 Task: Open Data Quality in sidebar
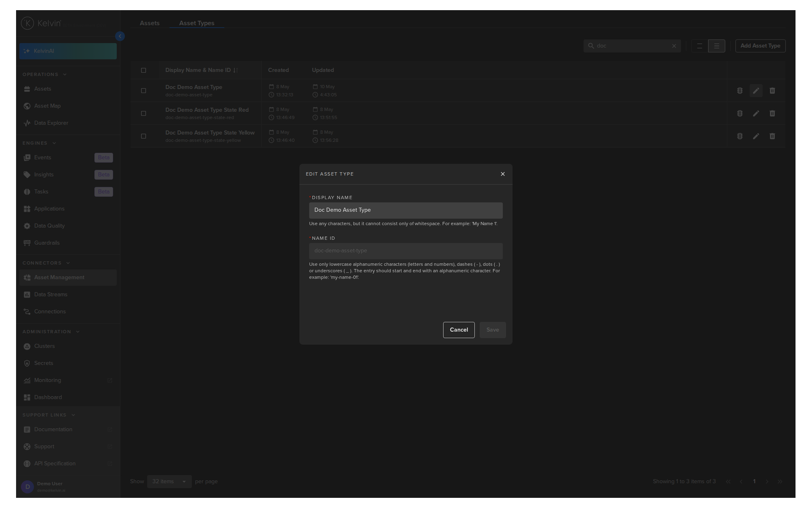68,226
